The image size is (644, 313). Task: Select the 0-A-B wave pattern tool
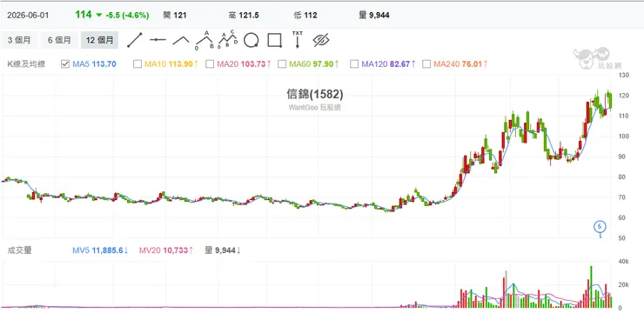[x=205, y=40]
